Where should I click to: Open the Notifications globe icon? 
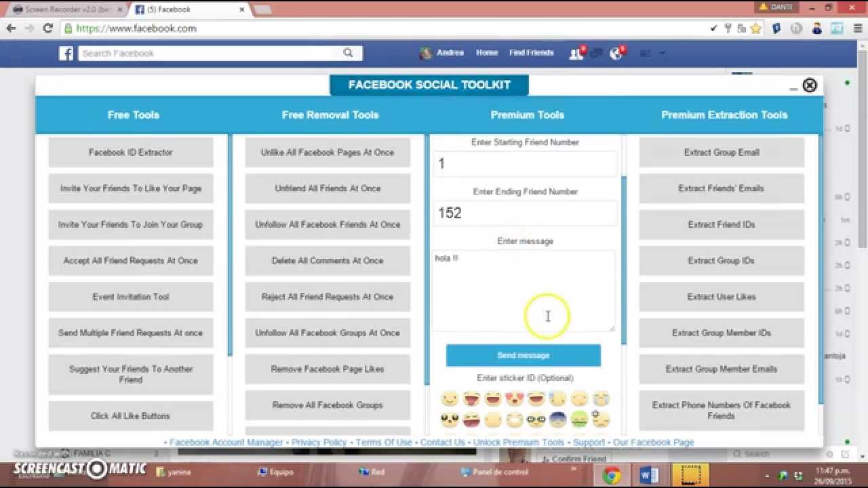click(x=616, y=52)
